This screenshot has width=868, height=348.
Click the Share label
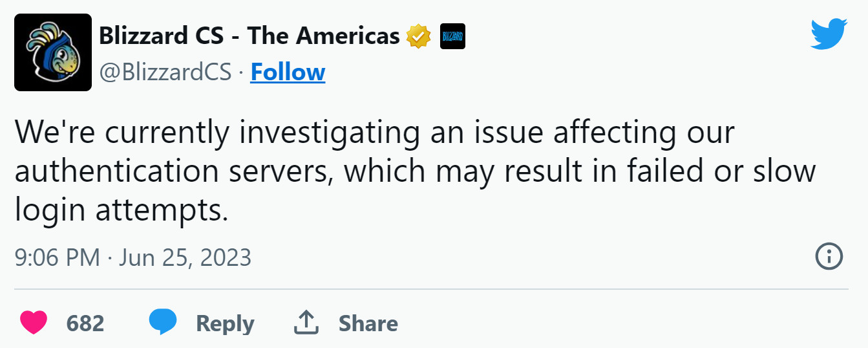click(368, 323)
